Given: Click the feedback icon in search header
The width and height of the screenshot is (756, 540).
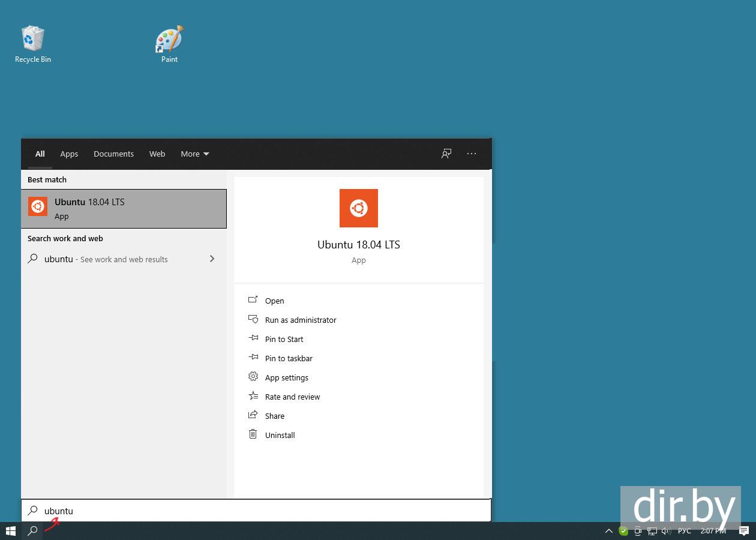Looking at the screenshot, I should coord(446,154).
